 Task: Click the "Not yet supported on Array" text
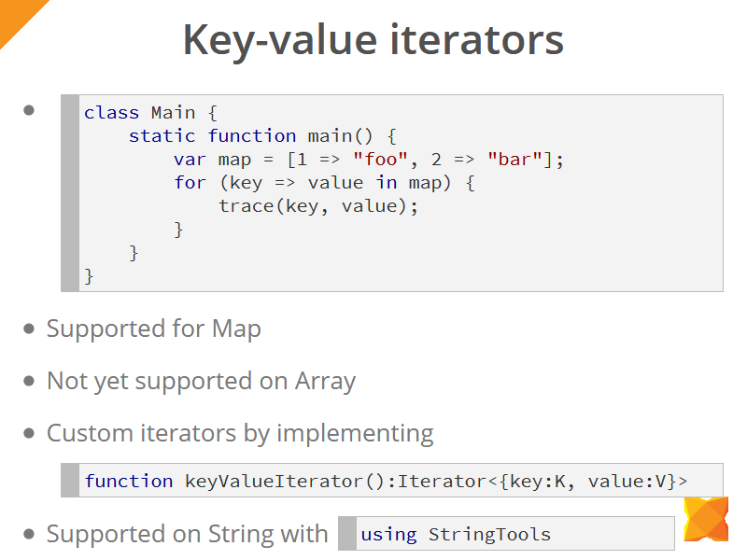(x=201, y=381)
